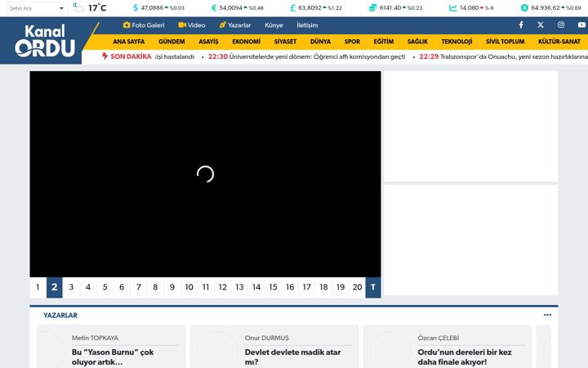Open the Künye page
The image size is (588, 368).
tap(274, 25)
